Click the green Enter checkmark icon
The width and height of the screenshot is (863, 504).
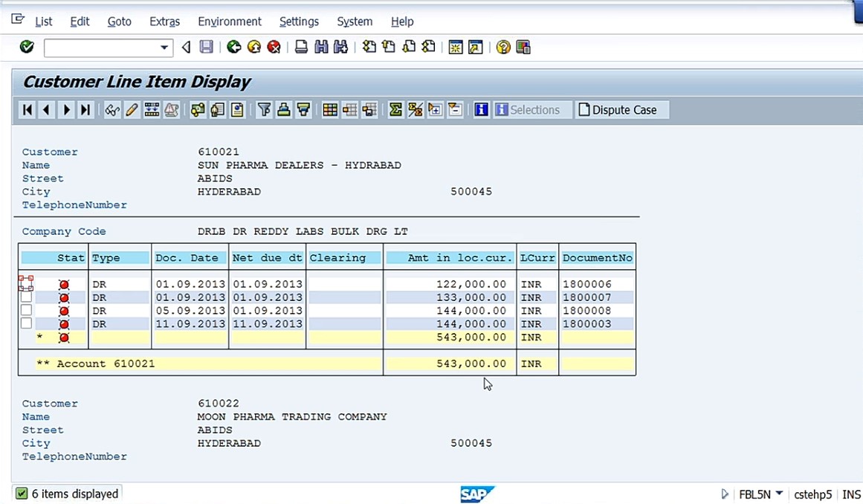pos(27,47)
